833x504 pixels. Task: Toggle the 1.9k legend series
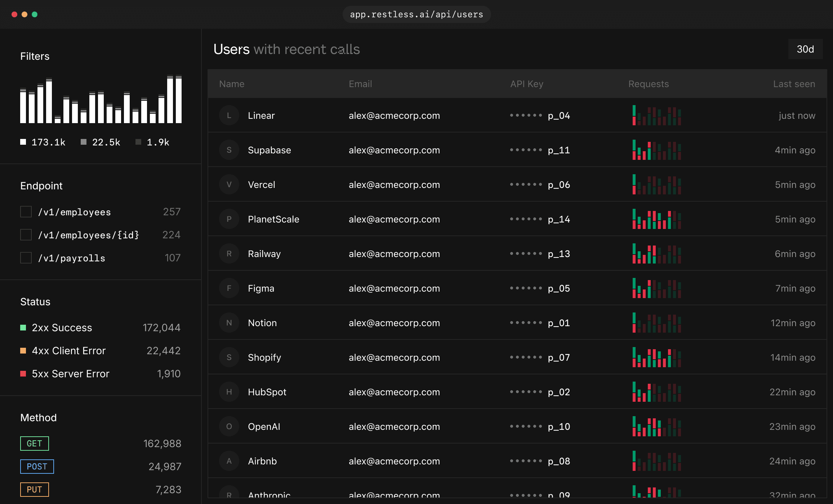pyautogui.click(x=152, y=142)
